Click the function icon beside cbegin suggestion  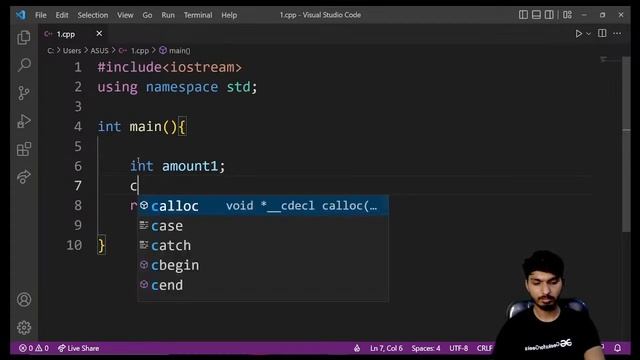click(x=144, y=265)
